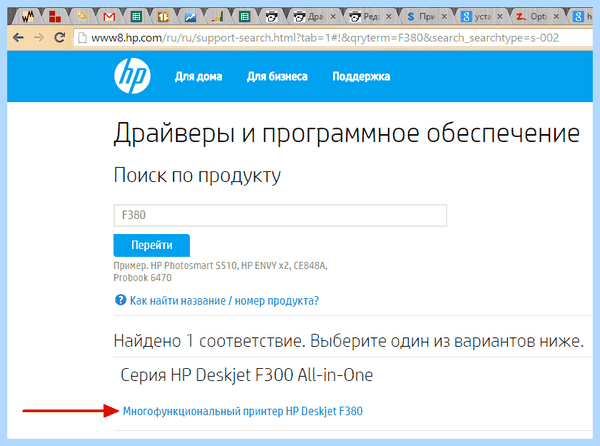Reload the page with the refresh icon
Image resolution: width=600 pixels, height=446 pixels.
point(59,37)
